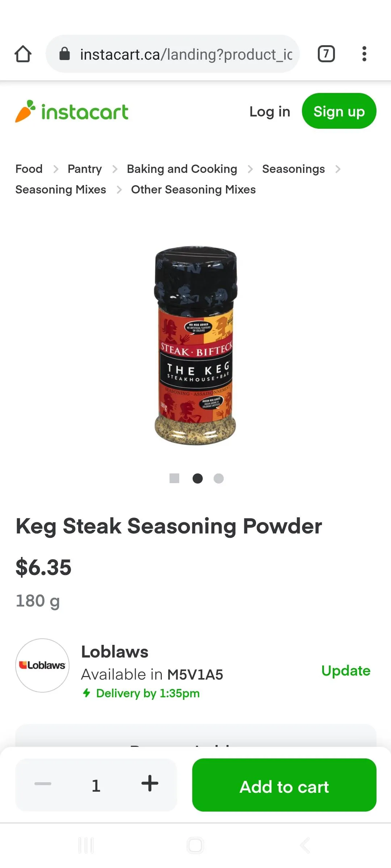Open the browser tab switcher showing 7
Screen dimensions: 391x868
coord(326,54)
